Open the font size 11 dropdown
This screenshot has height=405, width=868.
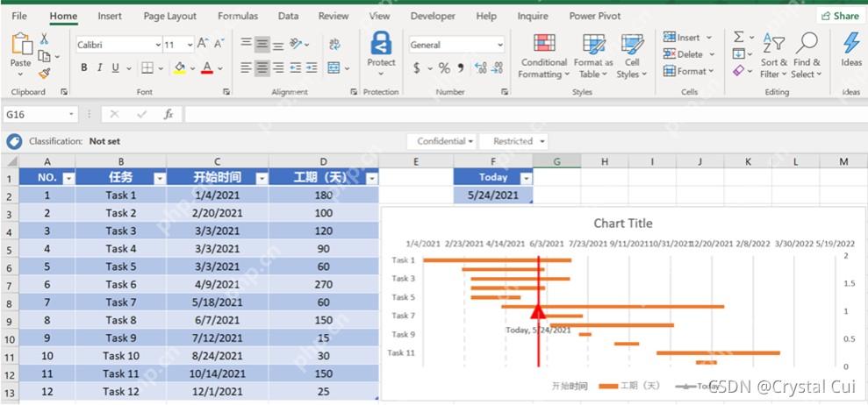click(190, 45)
